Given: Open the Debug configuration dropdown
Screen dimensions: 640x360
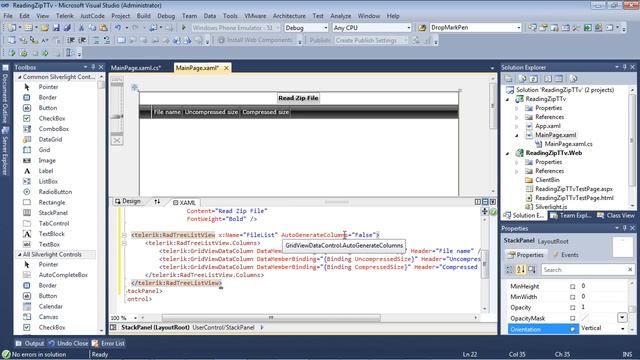Looking at the screenshot, I should tap(326, 28).
